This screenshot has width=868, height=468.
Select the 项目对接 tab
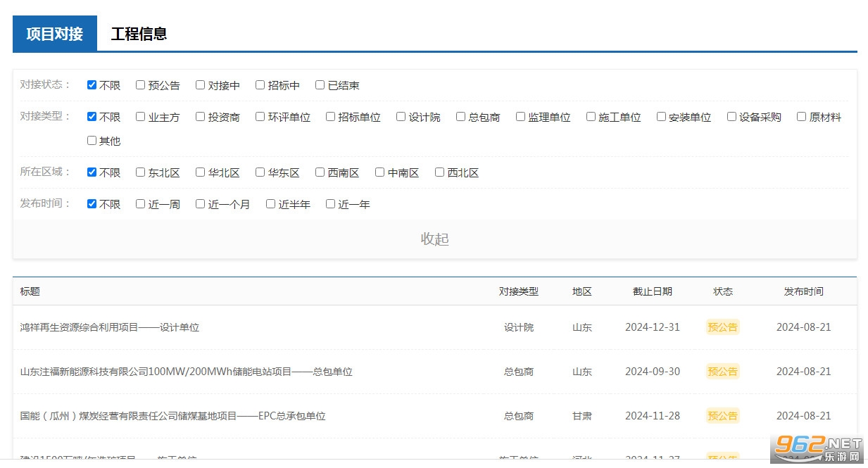(x=55, y=34)
